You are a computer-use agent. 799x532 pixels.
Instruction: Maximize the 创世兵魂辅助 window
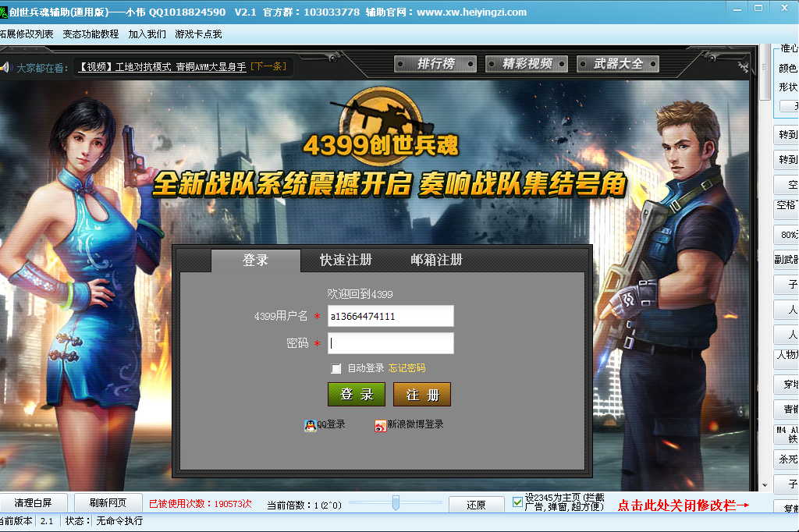(x=758, y=8)
